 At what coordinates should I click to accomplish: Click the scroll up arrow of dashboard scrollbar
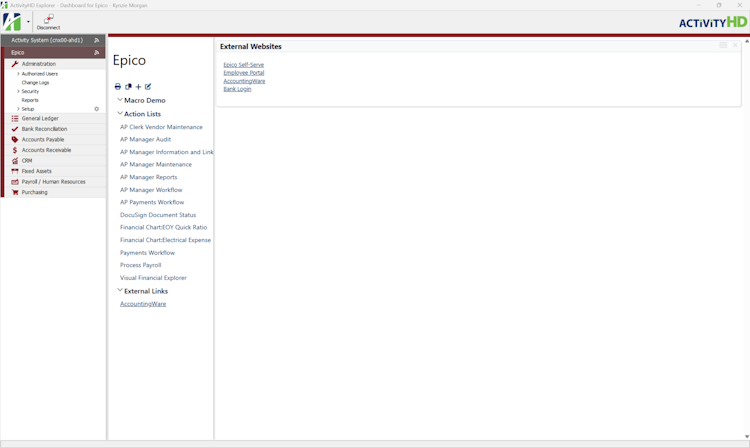[x=747, y=42]
